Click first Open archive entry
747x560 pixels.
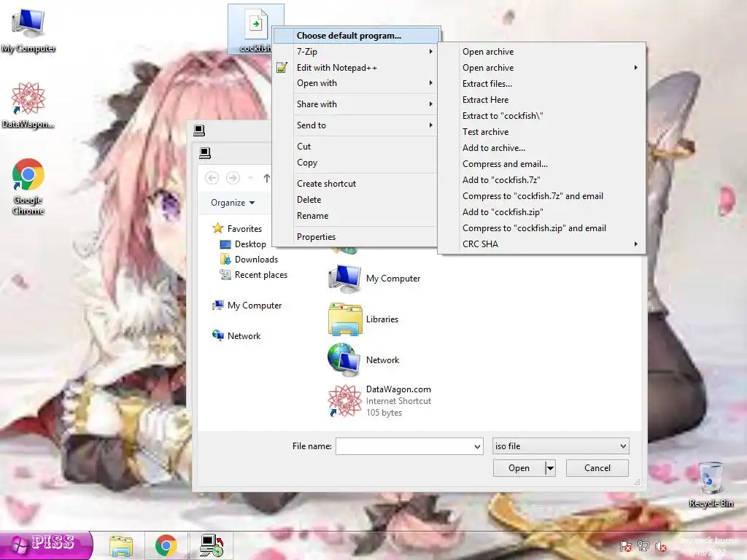point(542,52)
